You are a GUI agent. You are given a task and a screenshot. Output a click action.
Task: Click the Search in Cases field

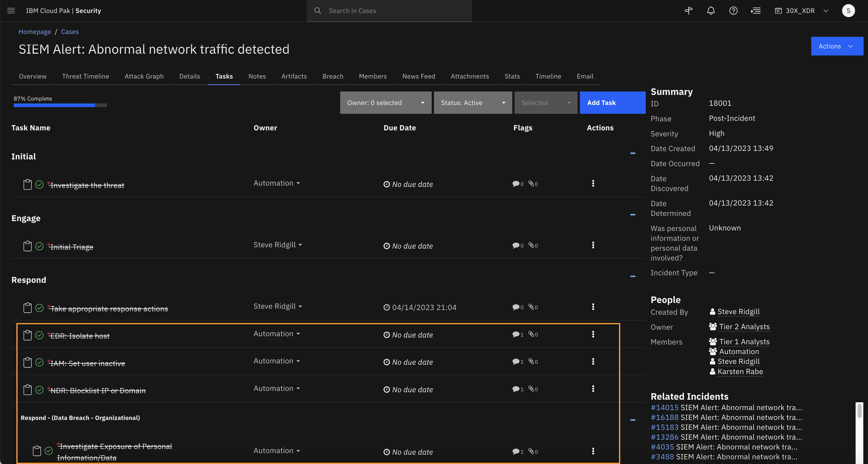point(394,11)
